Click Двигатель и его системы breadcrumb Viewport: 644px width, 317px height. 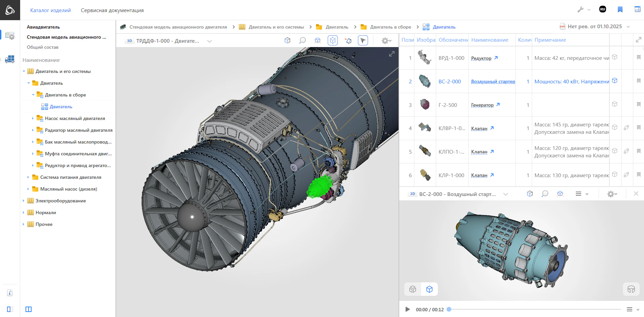pos(276,27)
